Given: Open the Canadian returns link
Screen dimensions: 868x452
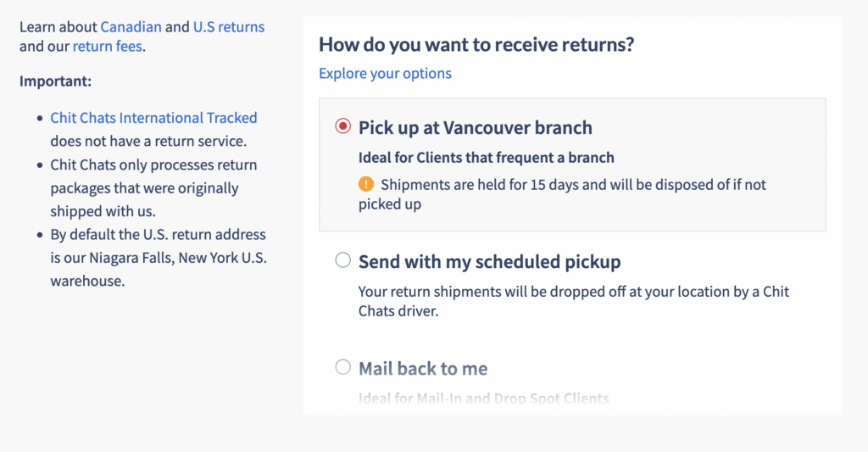Looking at the screenshot, I should pyautogui.click(x=131, y=26).
